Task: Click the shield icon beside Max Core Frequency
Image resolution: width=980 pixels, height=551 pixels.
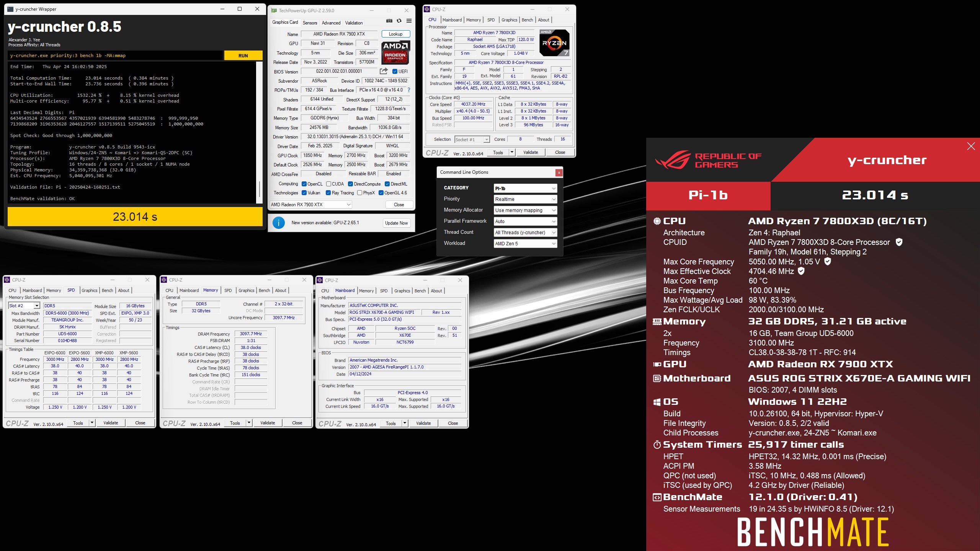Action: 828,261
